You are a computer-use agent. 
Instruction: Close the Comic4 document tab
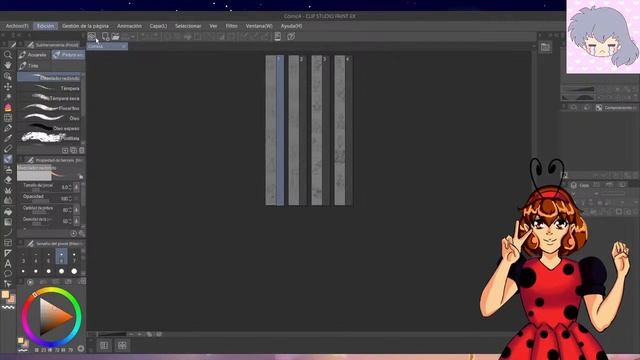[x=124, y=47]
